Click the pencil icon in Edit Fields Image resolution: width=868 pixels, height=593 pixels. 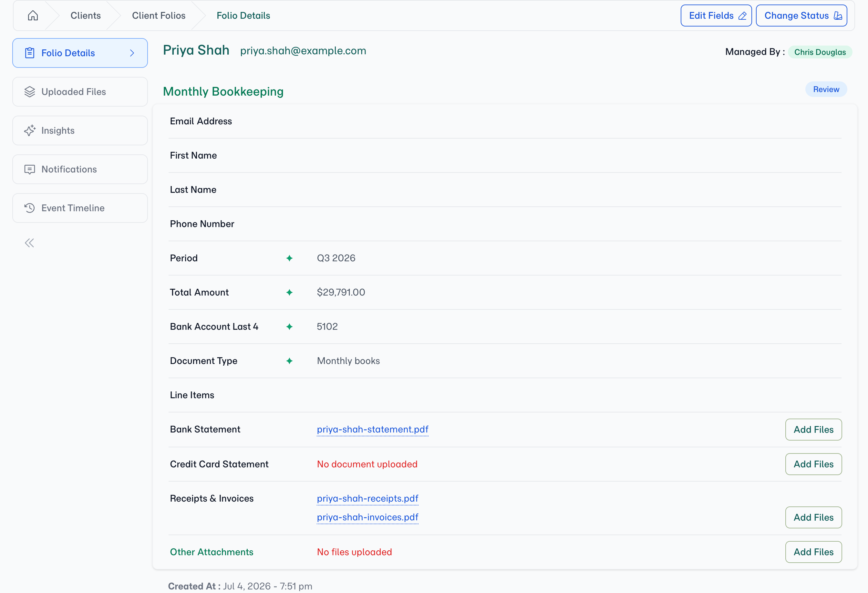[742, 16]
